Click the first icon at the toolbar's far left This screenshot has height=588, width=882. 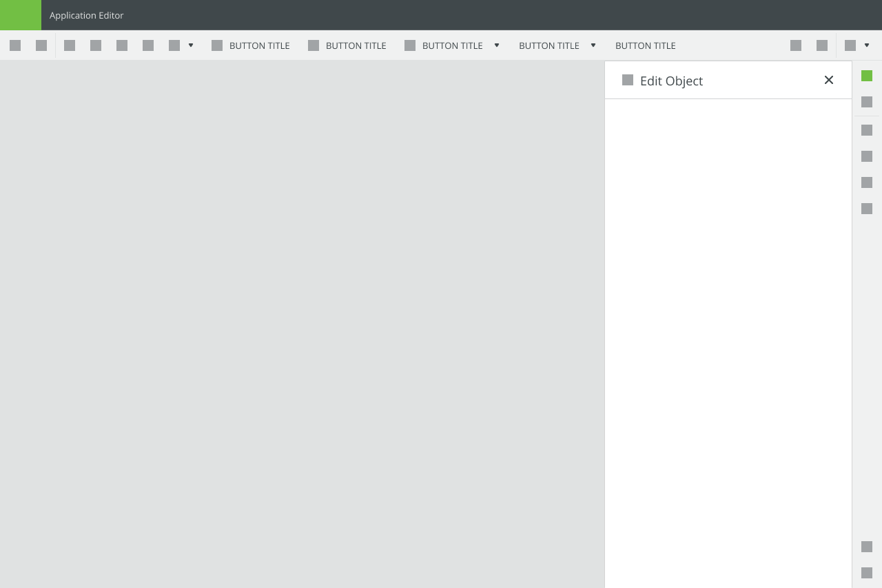pos(15,45)
